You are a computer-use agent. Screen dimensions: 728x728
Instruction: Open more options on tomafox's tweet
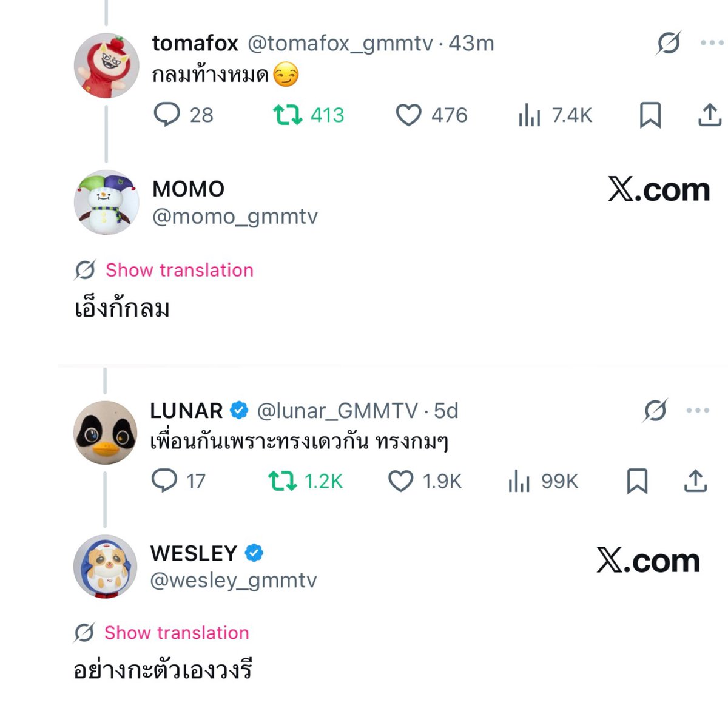click(712, 43)
